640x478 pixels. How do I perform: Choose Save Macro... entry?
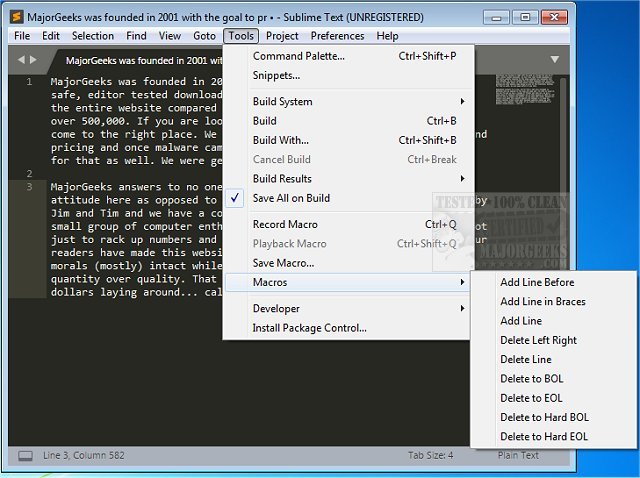347,263
